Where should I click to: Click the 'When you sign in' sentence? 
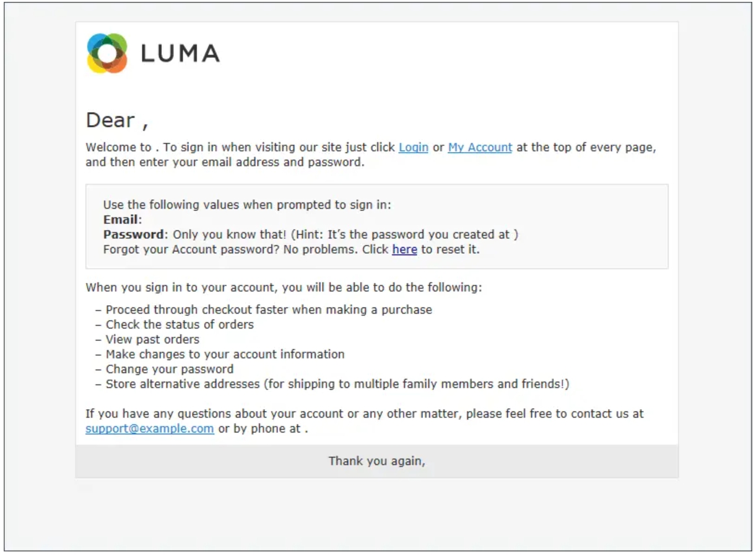coord(284,288)
